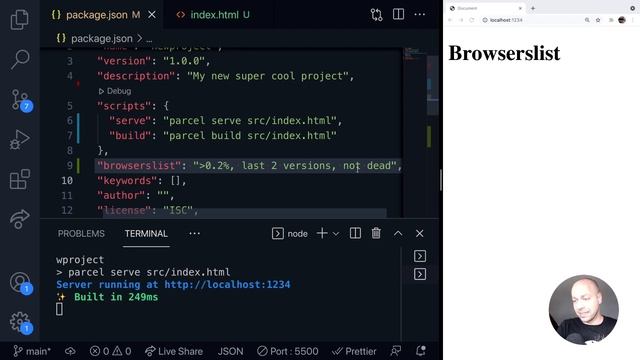Screen dimensions: 640x360
Task: Open a new browser tab
Action: 533,8
